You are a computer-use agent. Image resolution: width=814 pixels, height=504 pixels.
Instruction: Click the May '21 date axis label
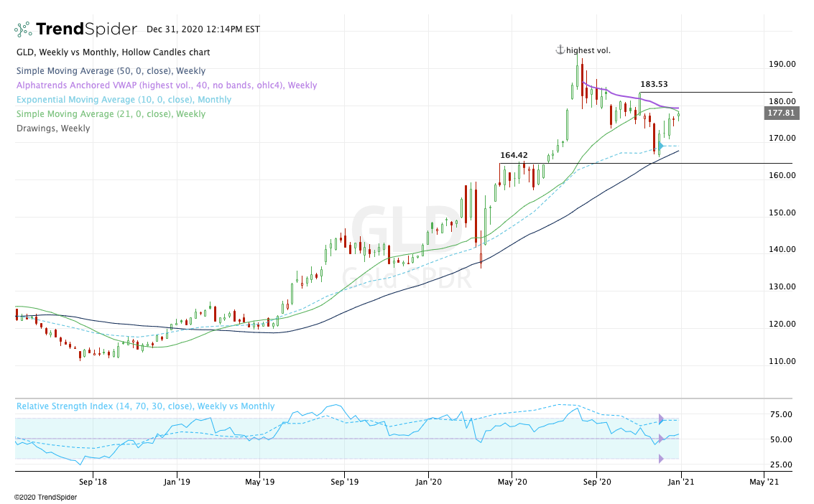[x=764, y=482]
